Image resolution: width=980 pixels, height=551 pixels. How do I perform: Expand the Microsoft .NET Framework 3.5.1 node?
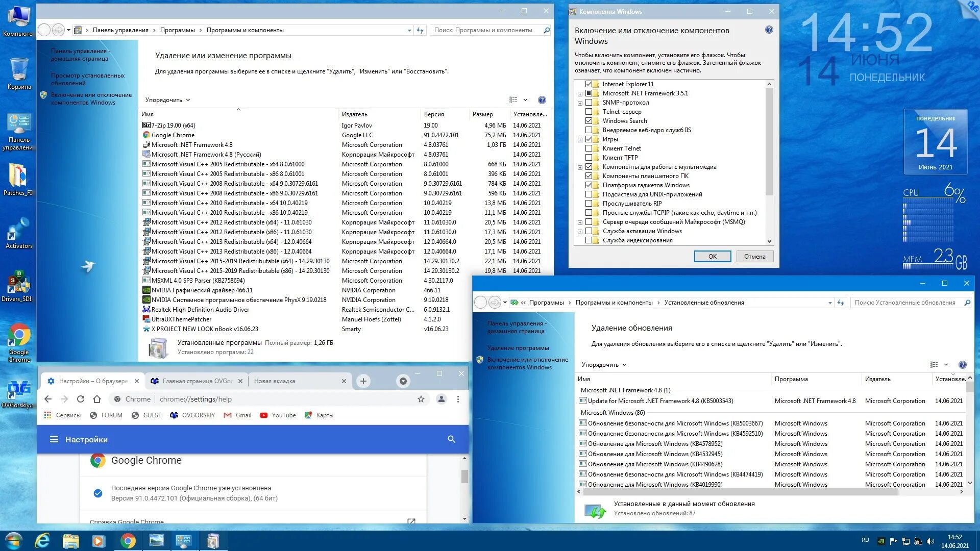click(x=580, y=94)
